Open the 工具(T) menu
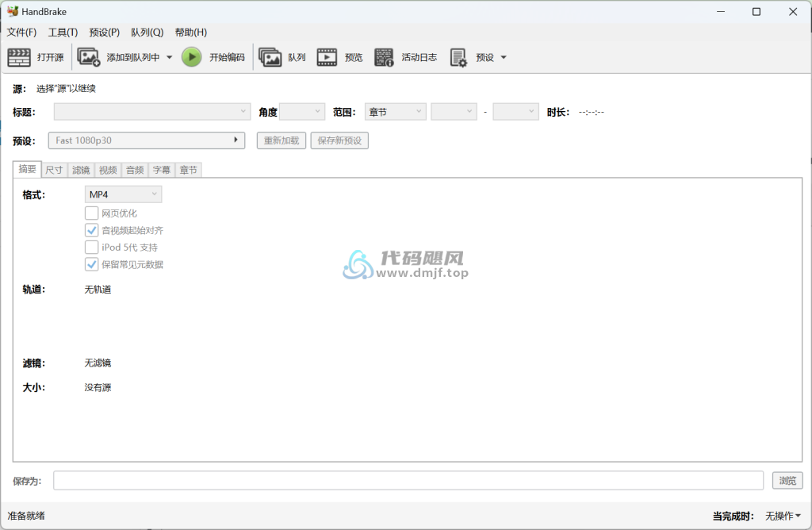 [x=63, y=32]
